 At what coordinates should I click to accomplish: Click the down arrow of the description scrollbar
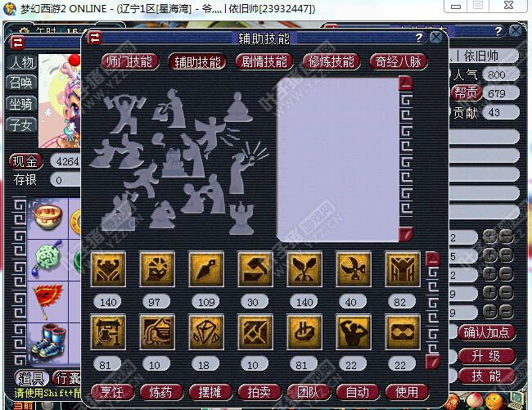405,234
